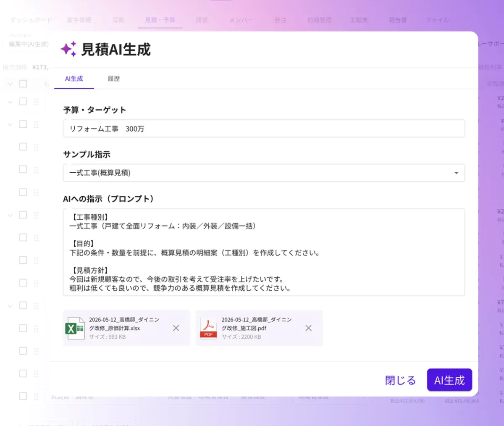Click the file name 2026-05-12_高橋邸_ダイニング改修_施工図.pdf
The width and height of the screenshot is (504, 426).
(x=257, y=324)
